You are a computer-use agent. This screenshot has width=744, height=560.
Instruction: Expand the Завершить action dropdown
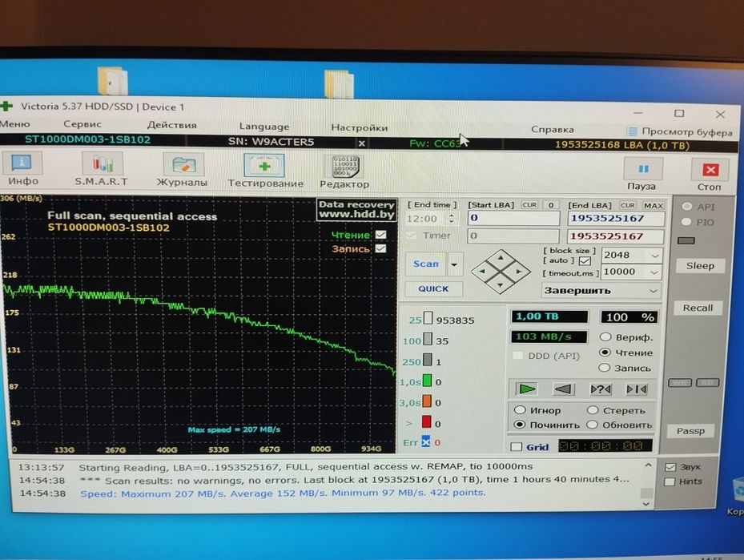601,291
